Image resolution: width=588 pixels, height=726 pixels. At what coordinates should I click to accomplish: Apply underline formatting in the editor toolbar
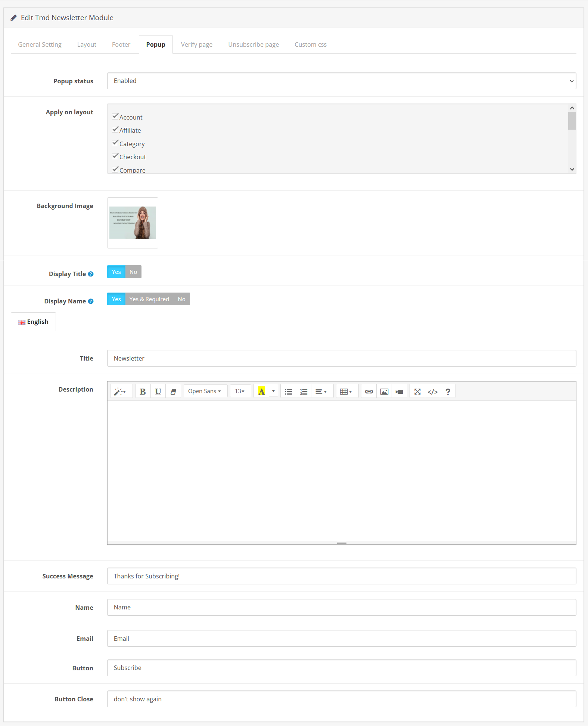[158, 391]
